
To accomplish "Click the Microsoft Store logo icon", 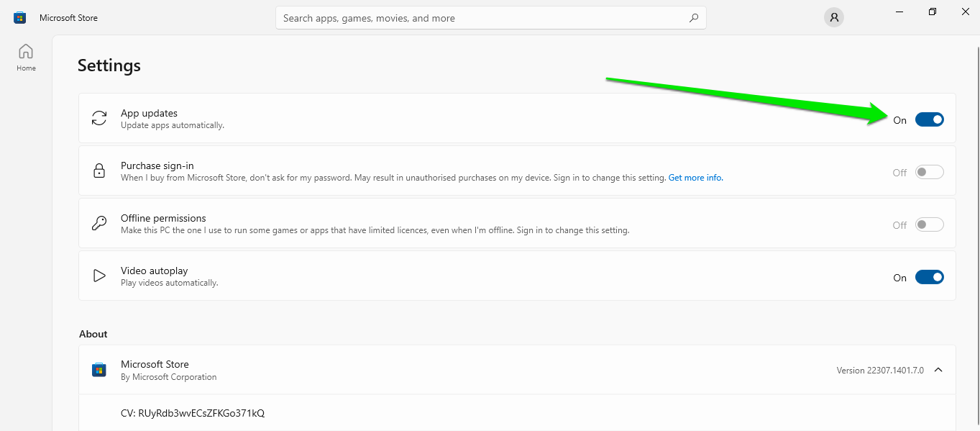I will pyautogui.click(x=19, y=18).
